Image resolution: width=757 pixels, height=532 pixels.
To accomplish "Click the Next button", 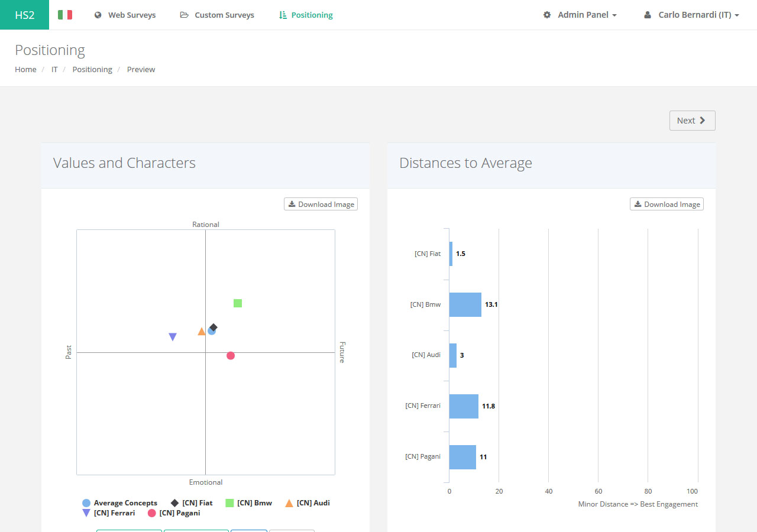I will click(692, 121).
